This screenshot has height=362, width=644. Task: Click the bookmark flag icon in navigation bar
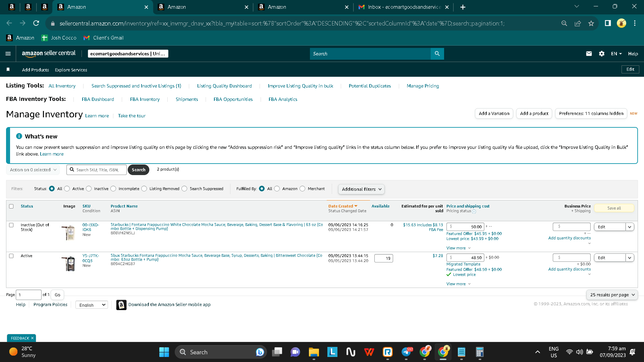(x=8, y=69)
